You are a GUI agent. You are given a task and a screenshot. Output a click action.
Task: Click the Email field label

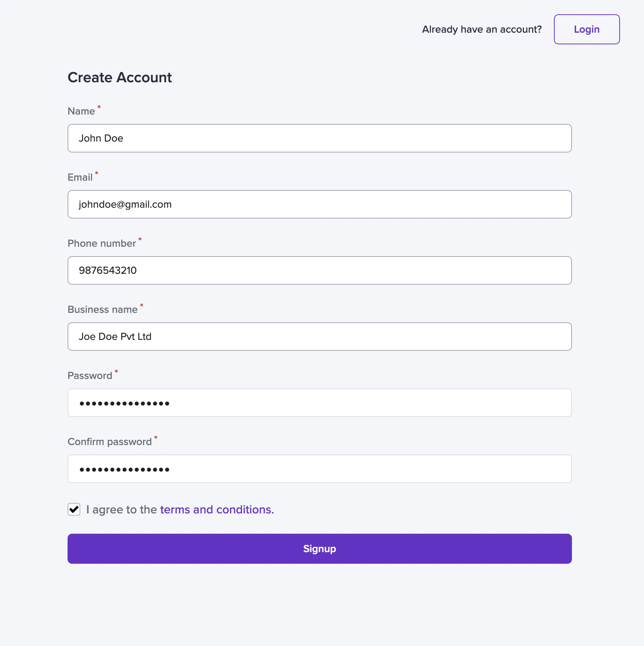pos(80,177)
